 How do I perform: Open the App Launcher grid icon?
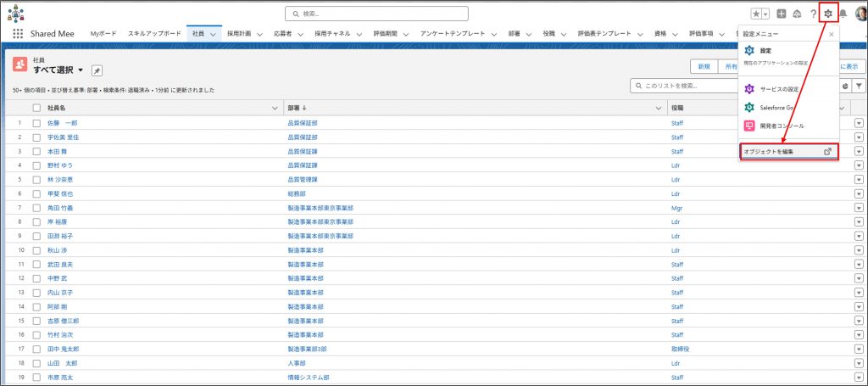point(18,33)
